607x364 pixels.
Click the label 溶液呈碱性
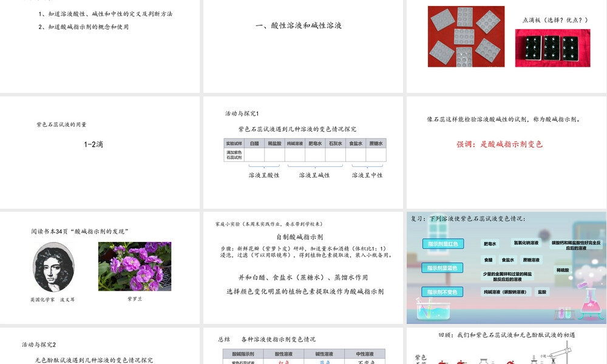314,175
